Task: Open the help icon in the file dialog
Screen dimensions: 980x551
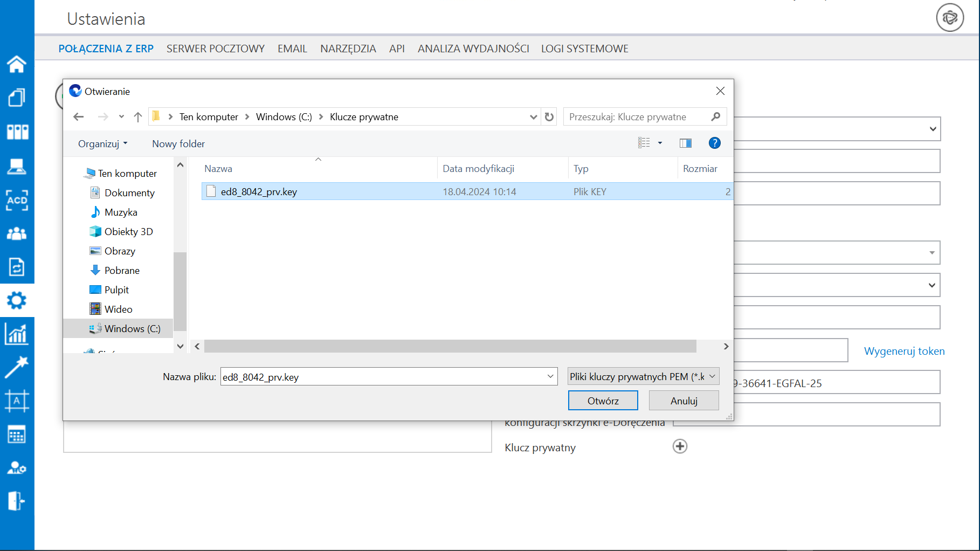Action: pyautogui.click(x=714, y=143)
